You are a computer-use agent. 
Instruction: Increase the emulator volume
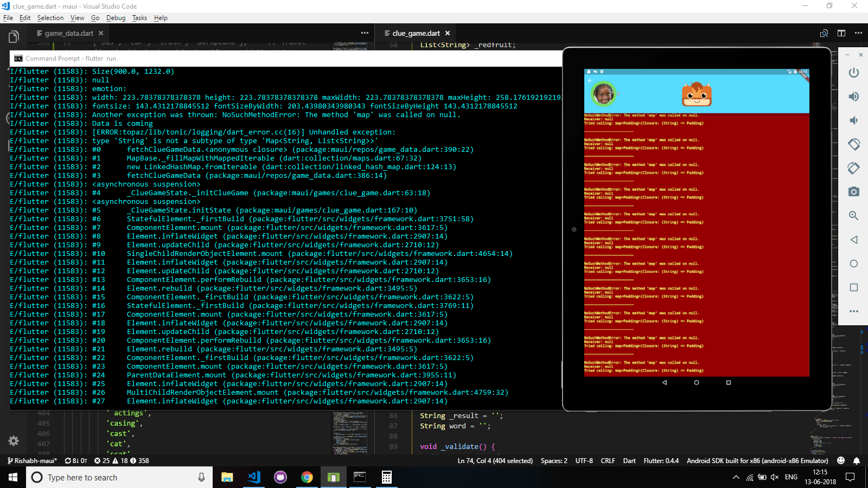tap(853, 96)
